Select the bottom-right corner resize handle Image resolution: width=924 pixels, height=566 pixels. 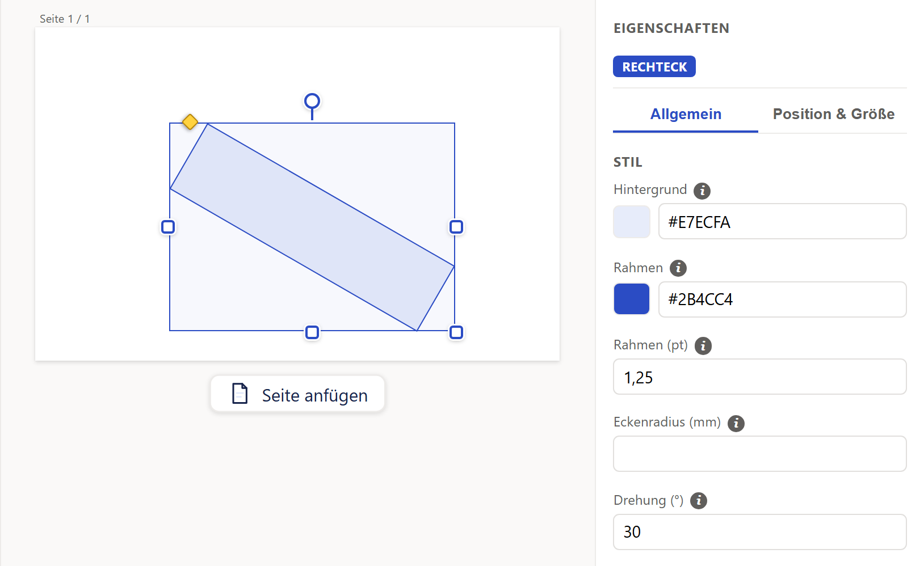pos(456,332)
